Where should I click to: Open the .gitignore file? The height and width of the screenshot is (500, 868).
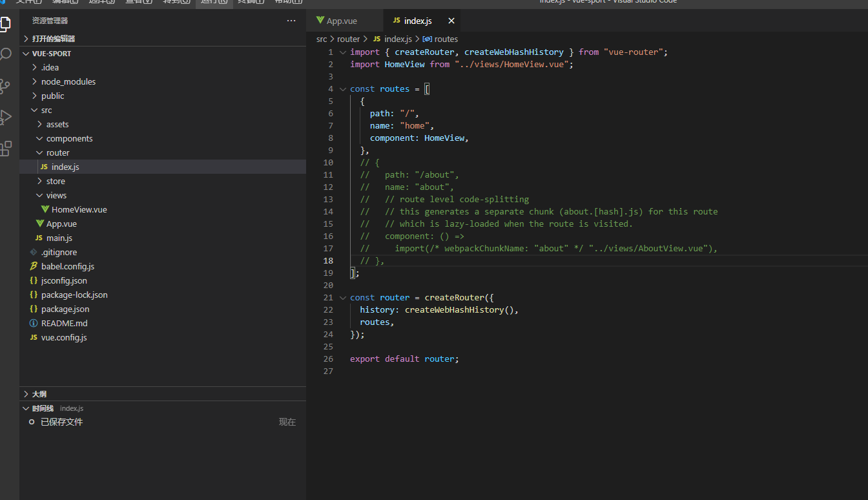[x=163, y=252]
